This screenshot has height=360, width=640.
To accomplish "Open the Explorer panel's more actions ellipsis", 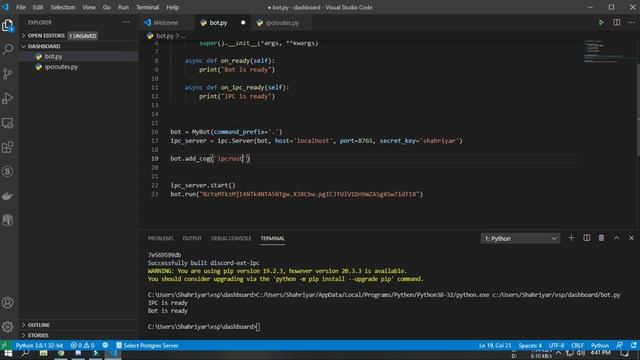I will [127, 22].
